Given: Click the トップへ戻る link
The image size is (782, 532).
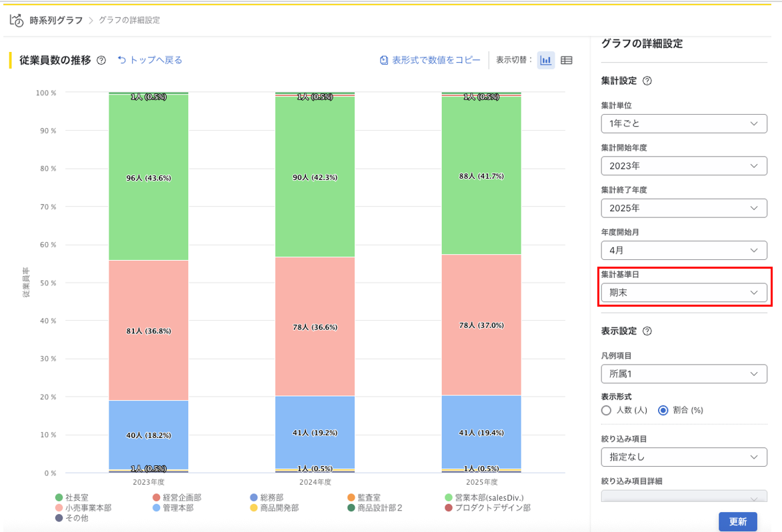Looking at the screenshot, I should pos(156,60).
